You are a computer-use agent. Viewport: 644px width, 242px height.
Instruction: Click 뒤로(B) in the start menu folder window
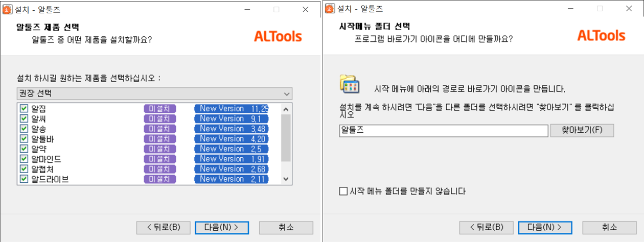(487, 227)
